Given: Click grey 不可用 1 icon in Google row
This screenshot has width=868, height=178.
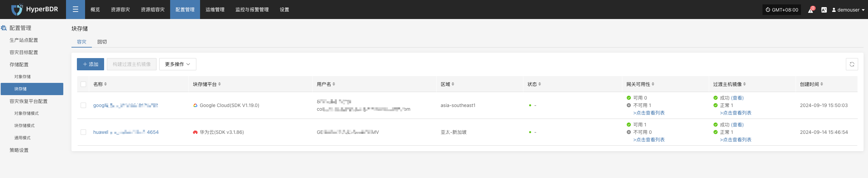Looking at the screenshot, I should pos(629,105).
